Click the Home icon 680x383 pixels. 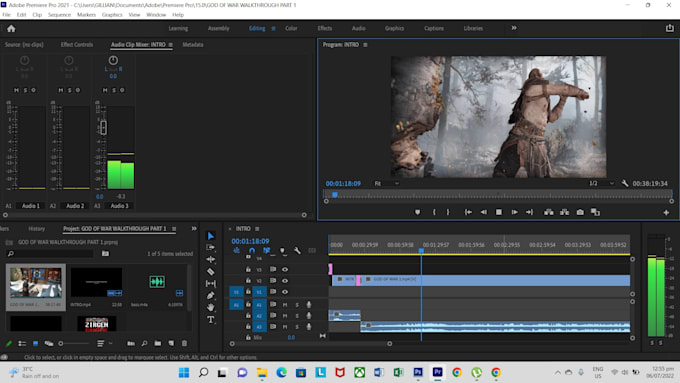click(11, 29)
